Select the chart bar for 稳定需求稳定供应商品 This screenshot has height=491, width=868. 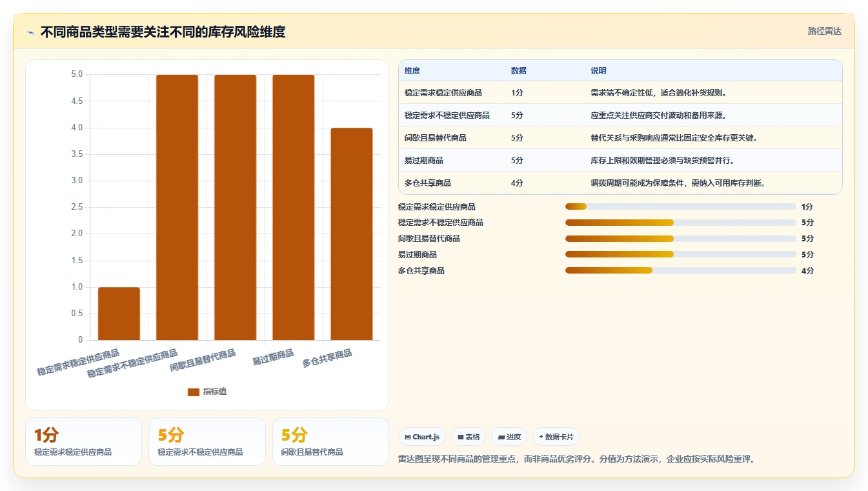[119, 314]
